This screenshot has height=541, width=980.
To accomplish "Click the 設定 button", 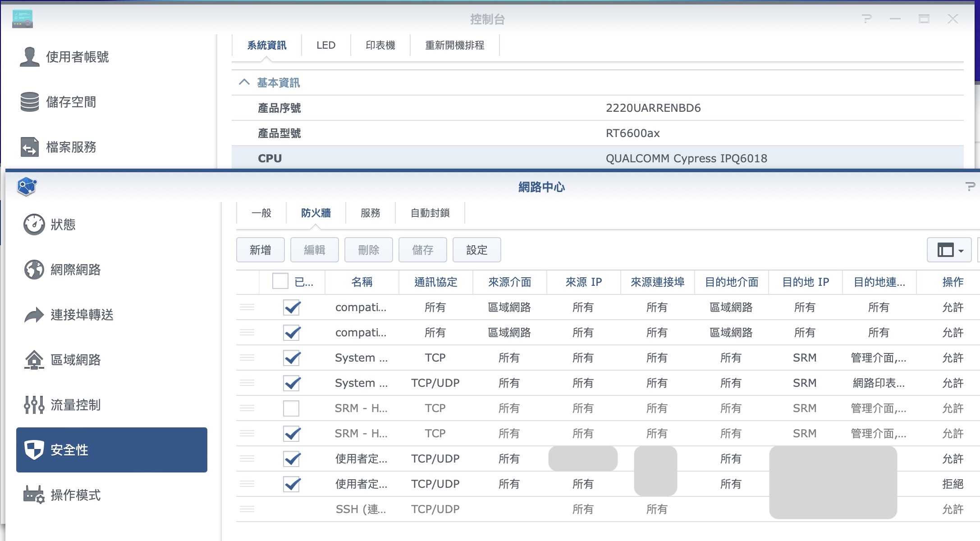I will 476,250.
